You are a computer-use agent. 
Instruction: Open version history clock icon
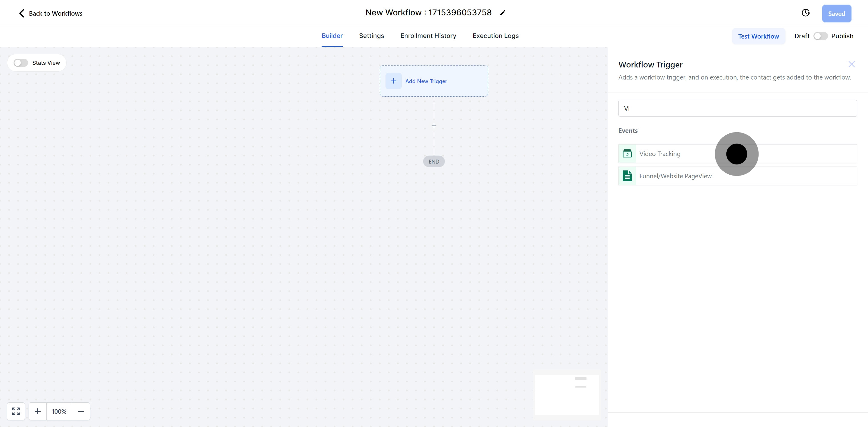805,13
